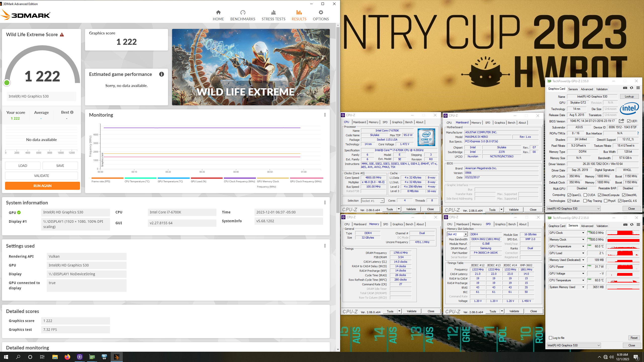Open the Monitoring panel three-dot menu
Screen dimensions: 644x362
click(x=325, y=115)
